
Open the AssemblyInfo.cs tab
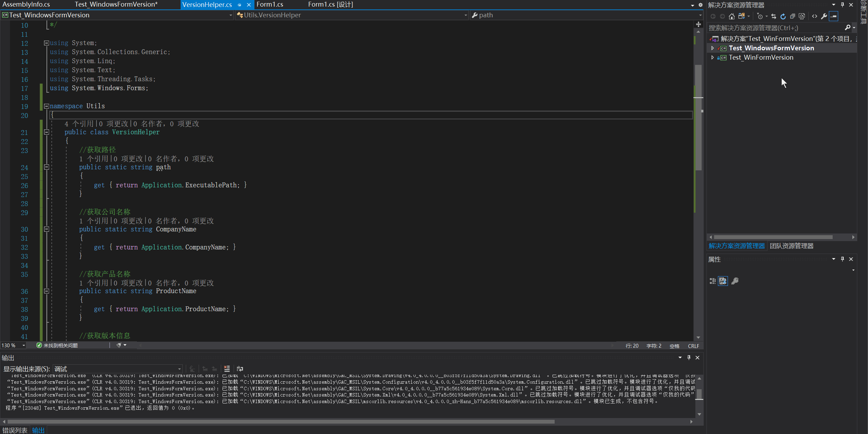(x=26, y=5)
